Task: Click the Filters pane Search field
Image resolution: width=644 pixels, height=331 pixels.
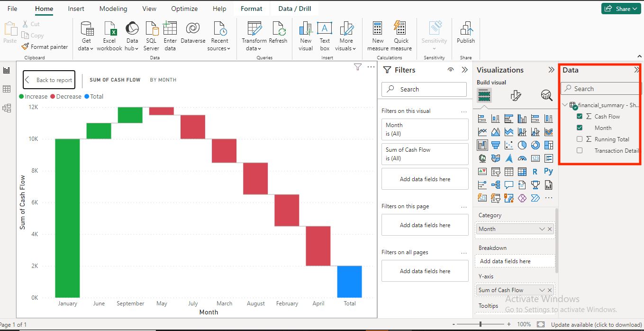Action: (424, 89)
